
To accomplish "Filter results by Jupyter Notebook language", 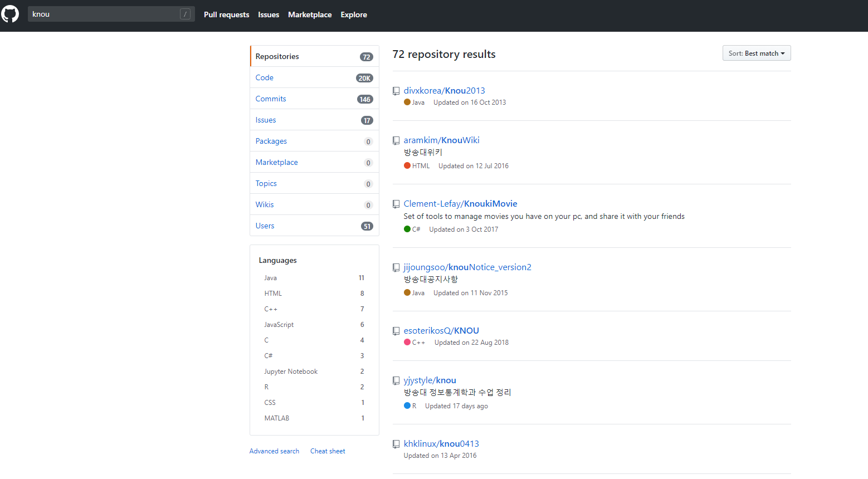I will coord(314,372).
